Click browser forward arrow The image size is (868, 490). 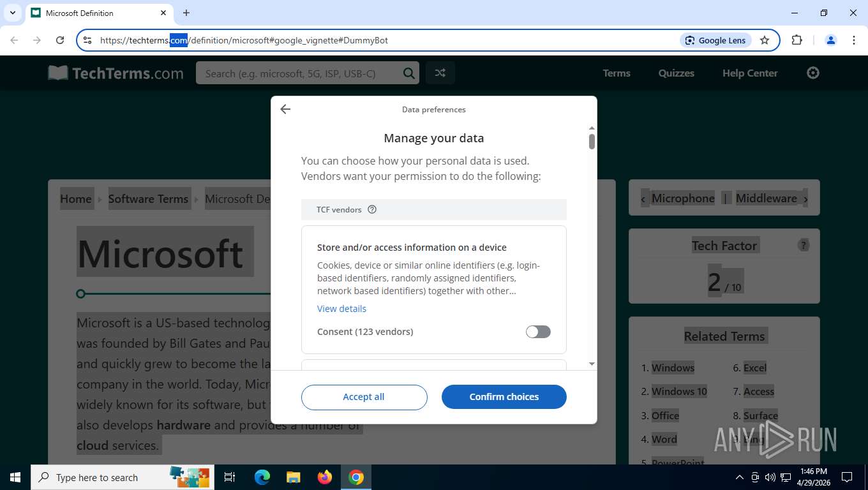[x=37, y=40]
